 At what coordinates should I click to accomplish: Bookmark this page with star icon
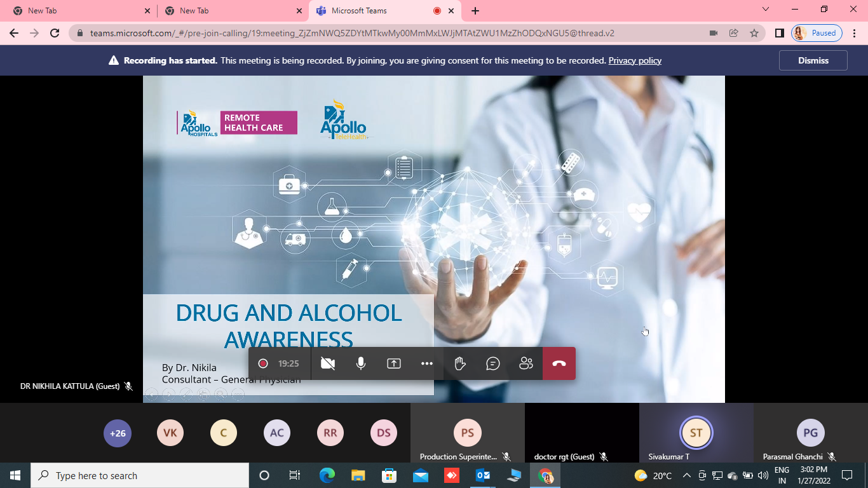tap(754, 33)
